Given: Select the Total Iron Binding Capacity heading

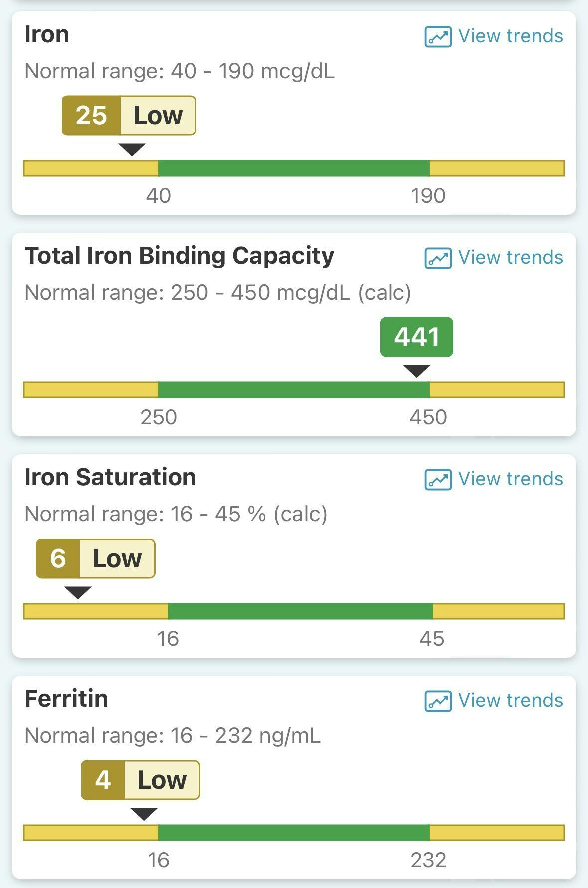Looking at the screenshot, I should click(x=179, y=256).
